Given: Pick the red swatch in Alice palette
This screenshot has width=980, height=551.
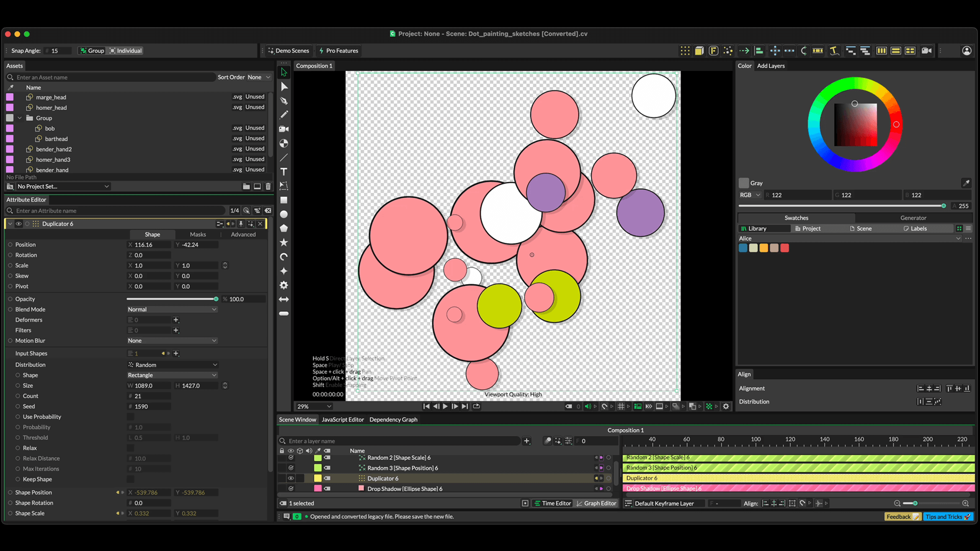Looking at the screenshot, I should pos(785,248).
